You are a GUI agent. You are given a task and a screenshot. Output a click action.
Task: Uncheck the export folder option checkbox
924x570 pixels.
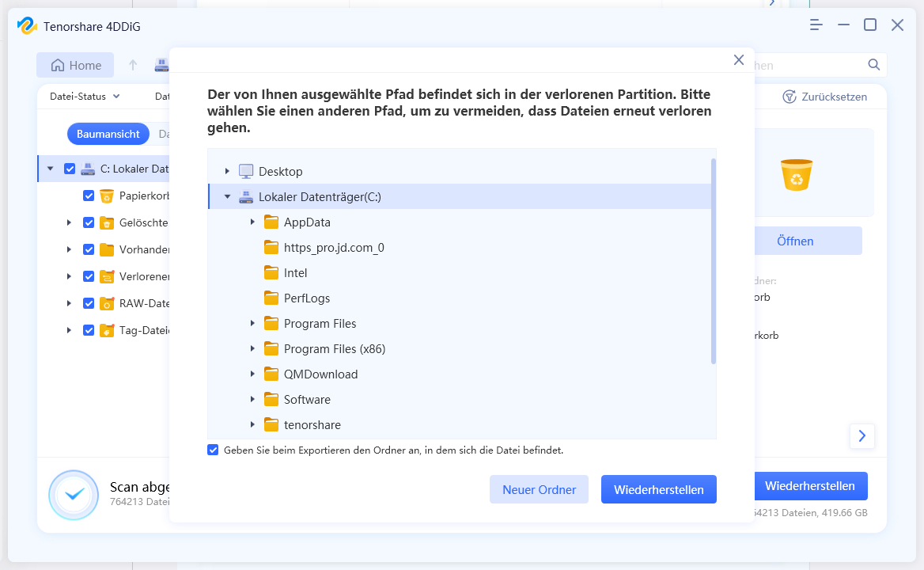213,450
